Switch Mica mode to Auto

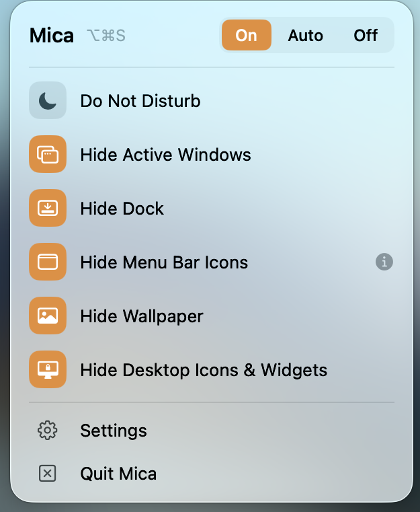(306, 35)
